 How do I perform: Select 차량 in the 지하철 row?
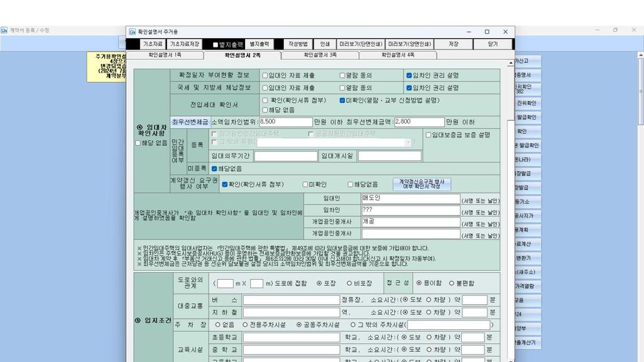(428, 312)
